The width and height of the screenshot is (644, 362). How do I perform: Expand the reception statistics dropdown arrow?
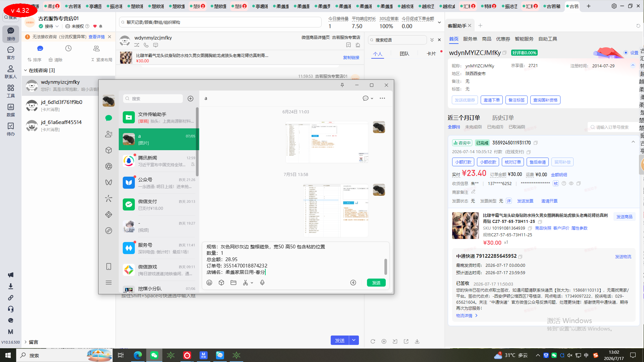439,22
